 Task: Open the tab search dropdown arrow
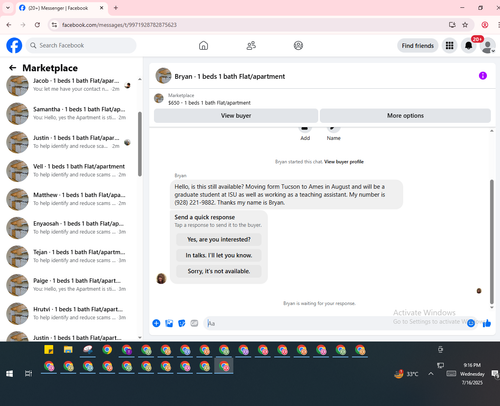coord(8,8)
